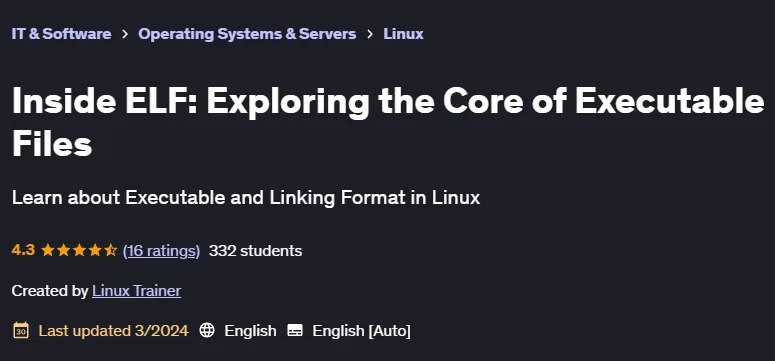Open the IT & Software breadcrumb
The image size is (775, 361).
(61, 34)
